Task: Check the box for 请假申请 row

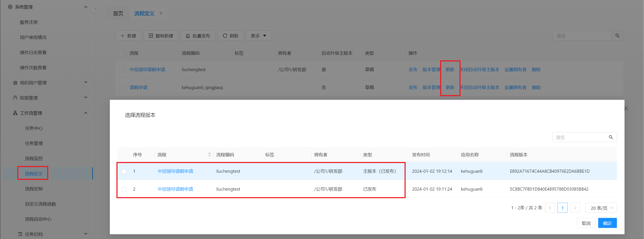Action: (x=121, y=88)
